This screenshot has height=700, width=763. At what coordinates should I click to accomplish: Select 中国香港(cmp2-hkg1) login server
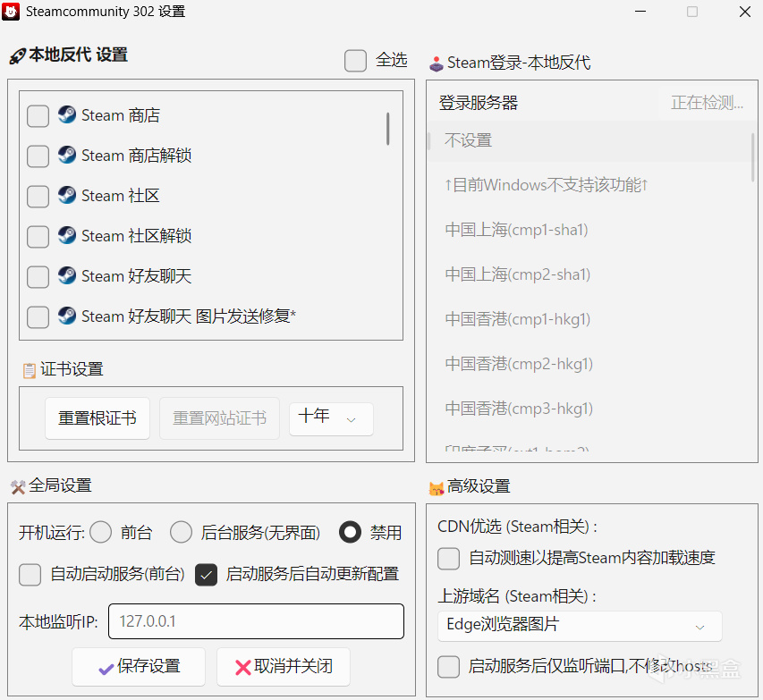(x=589, y=364)
